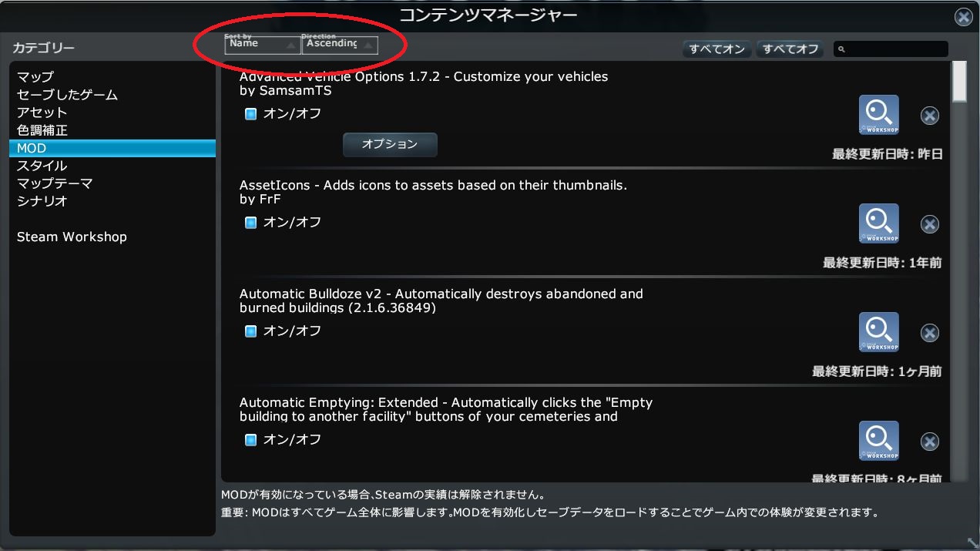Click the すべてオン button

tap(717, 49)
